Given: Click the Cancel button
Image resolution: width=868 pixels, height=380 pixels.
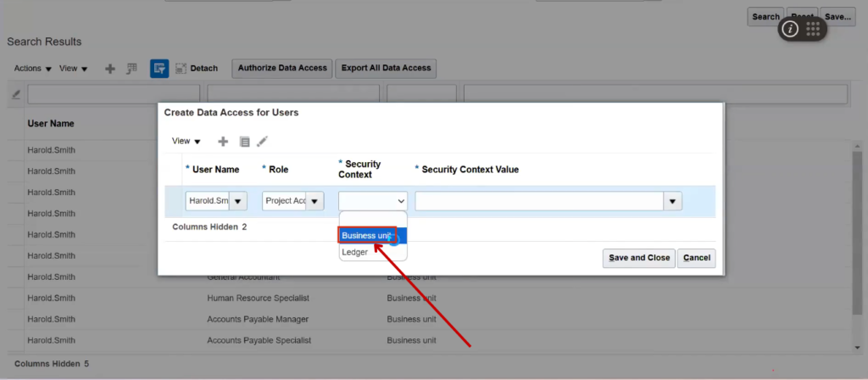Looking at the screenshot, I should pyautogui.click(x=697, y=258).
